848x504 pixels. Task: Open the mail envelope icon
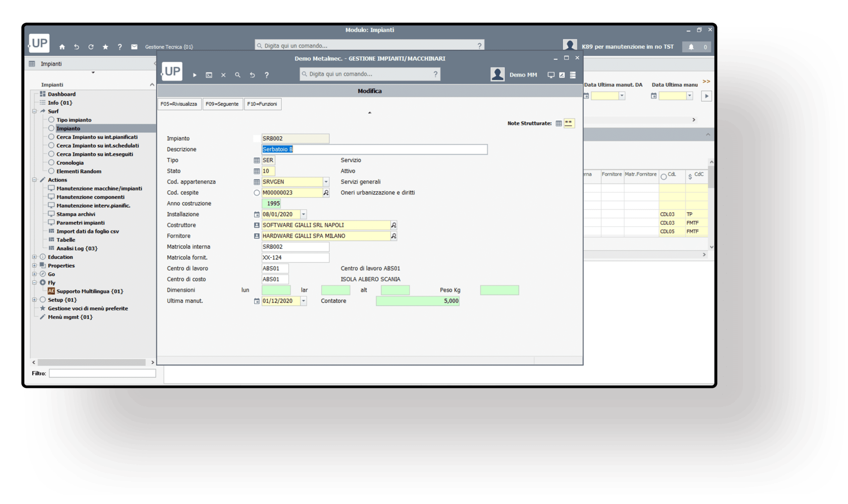134,47
